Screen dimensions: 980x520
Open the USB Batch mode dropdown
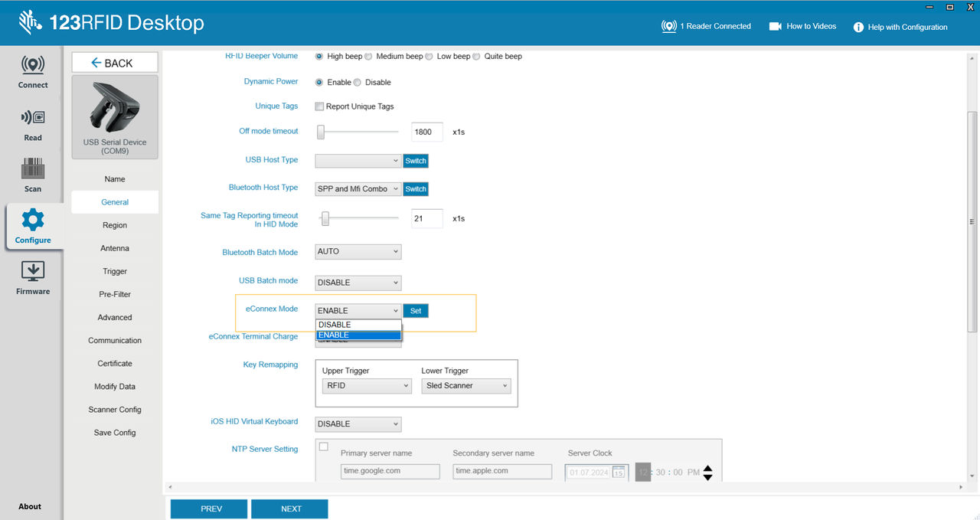tap(358, 283)
